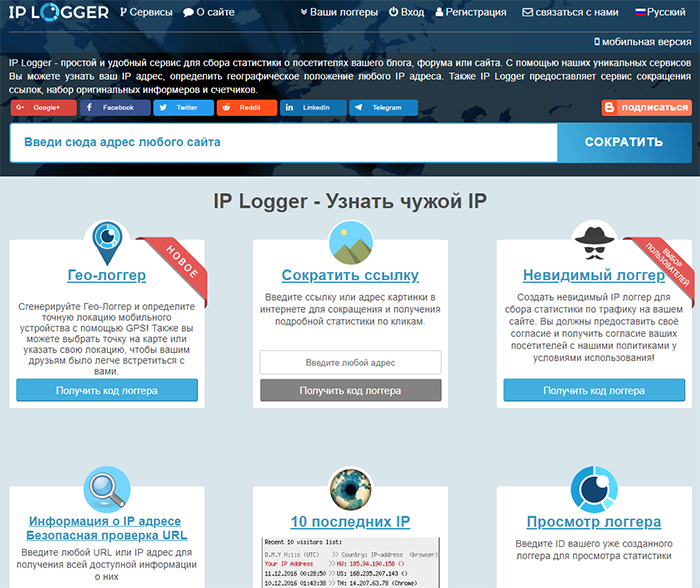Share via the Telegram button
The height and width of the screenshot is (588, 700).
383,108
